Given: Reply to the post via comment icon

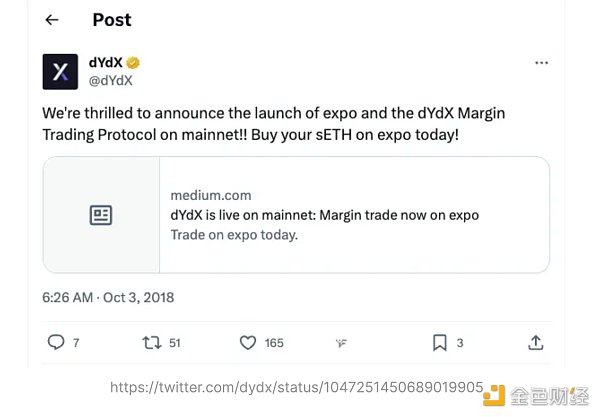Looking at the screenshot, I should tap(57, 342).
